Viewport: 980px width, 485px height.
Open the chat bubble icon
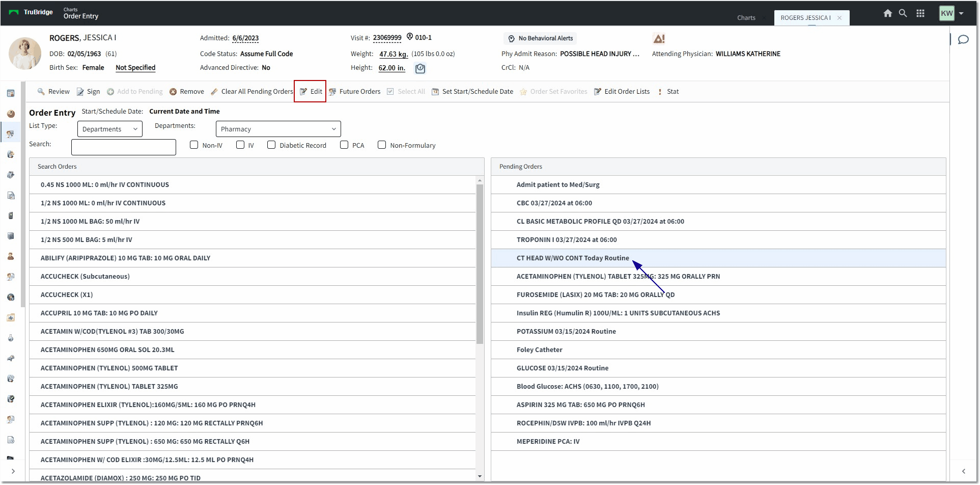963,39
